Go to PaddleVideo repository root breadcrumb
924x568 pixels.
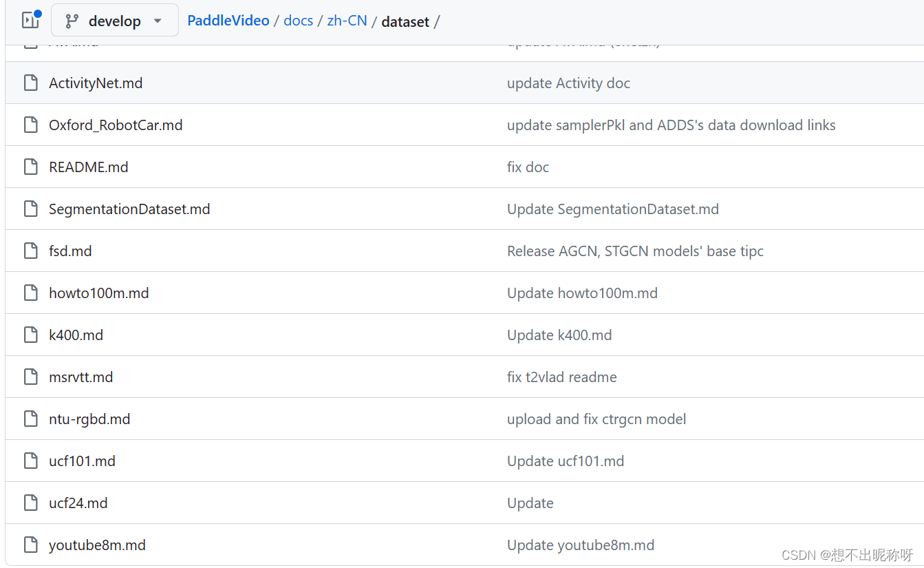tap(228, 21)
